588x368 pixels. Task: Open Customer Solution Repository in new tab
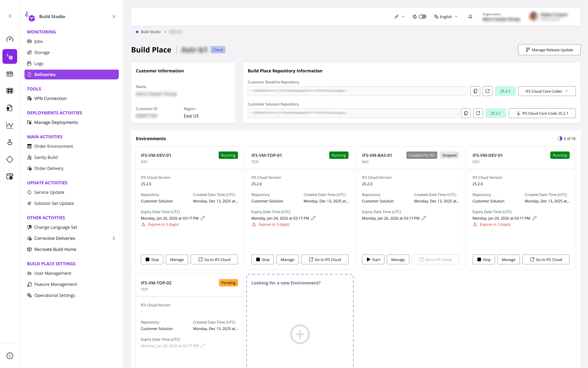pyautogui.click(x=478, y=113)
